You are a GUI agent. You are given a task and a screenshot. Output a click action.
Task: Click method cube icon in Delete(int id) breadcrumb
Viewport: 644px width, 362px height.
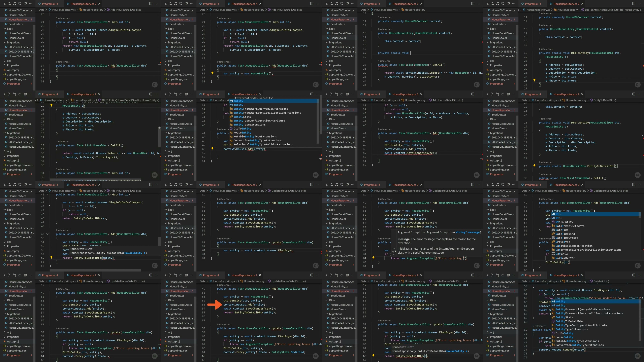click(591, 281)
